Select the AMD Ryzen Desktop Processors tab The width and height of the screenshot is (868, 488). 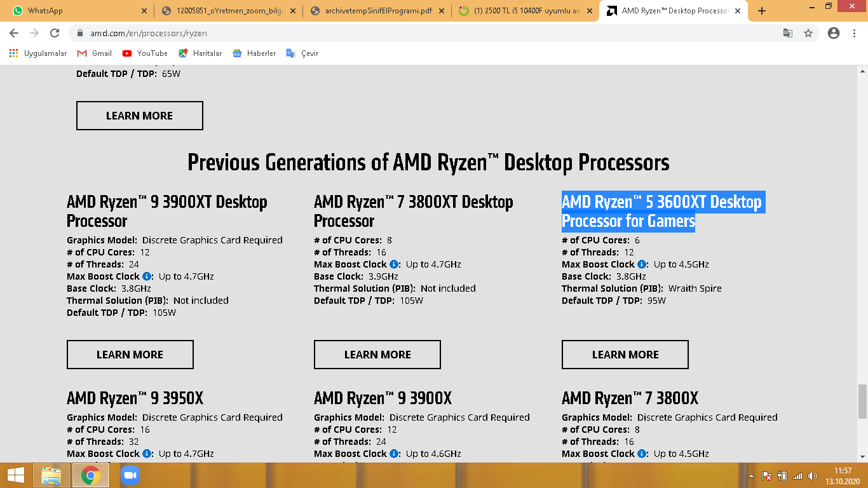pos(674,11)
